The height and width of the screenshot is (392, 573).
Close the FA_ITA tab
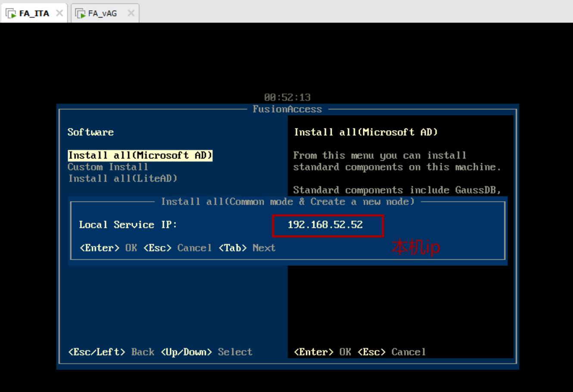pos(59,13)
